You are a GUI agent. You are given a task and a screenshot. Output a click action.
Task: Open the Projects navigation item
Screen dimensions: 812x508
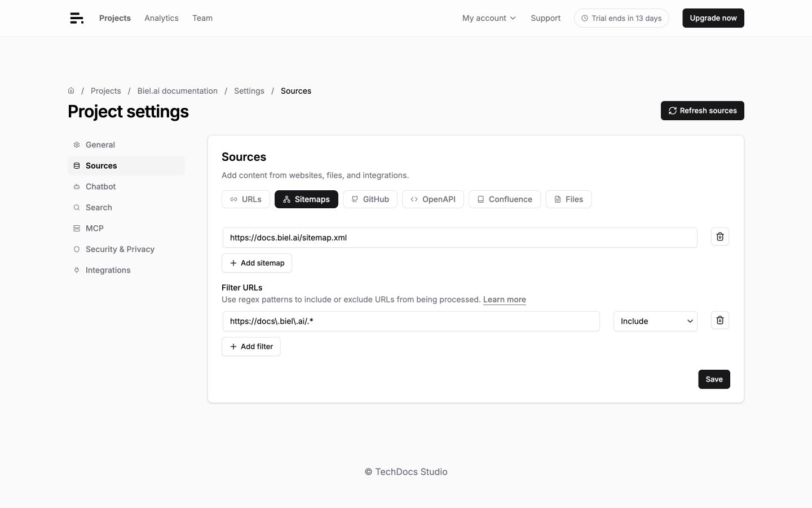(115, 18)
